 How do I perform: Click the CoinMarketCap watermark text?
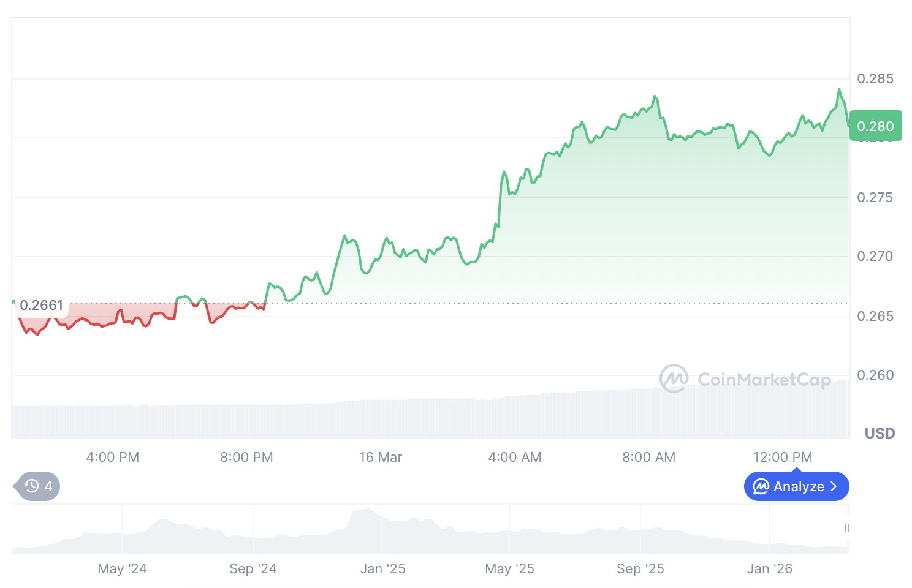click(x=764, y=380)
